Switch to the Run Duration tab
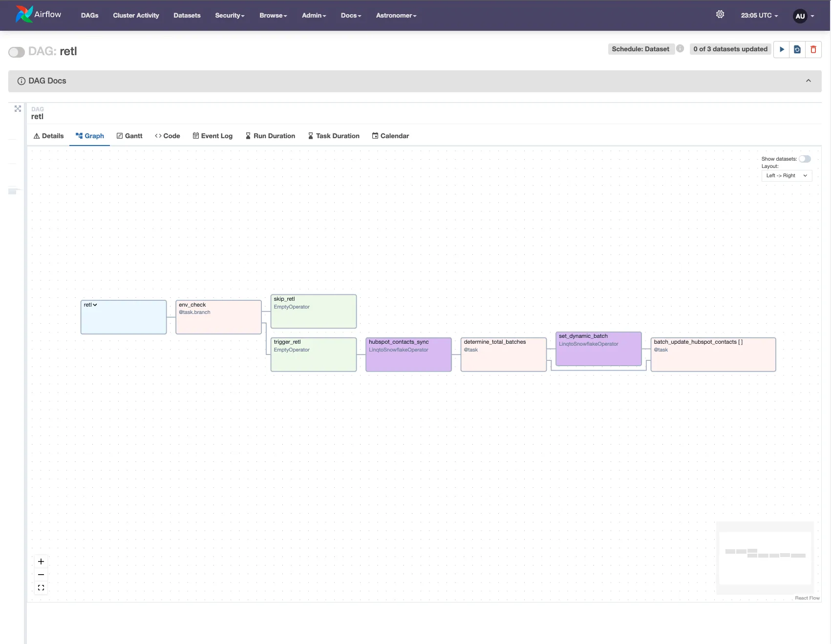The height and width of the screenshot is (644, 831). pos(270,136)
